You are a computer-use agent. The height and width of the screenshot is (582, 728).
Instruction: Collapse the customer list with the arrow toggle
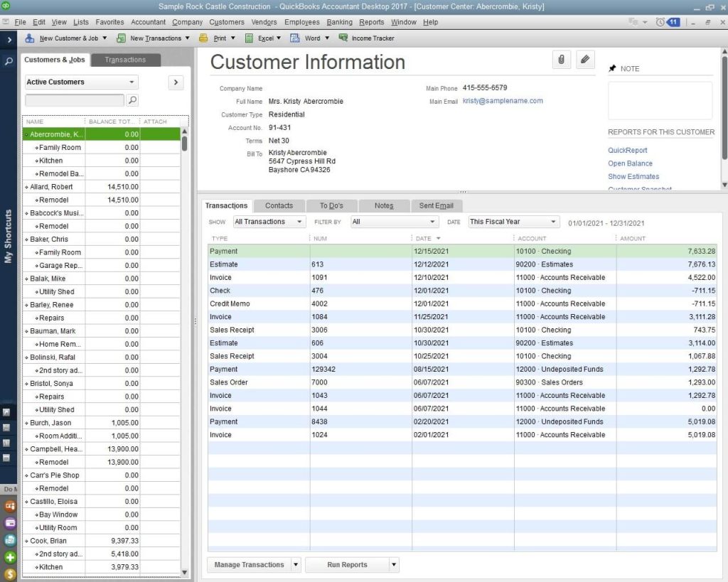pos(175,82)
